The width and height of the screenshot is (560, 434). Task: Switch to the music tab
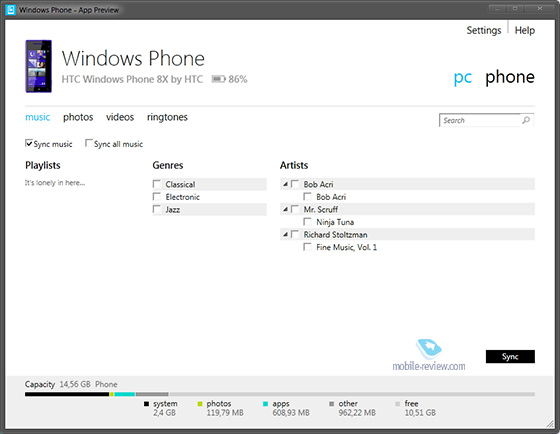38,117
